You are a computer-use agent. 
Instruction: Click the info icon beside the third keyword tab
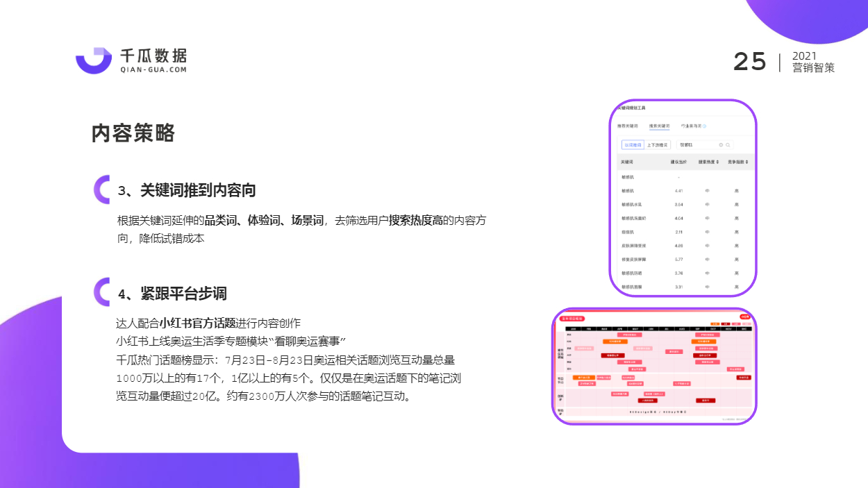(x=705, y=126)
